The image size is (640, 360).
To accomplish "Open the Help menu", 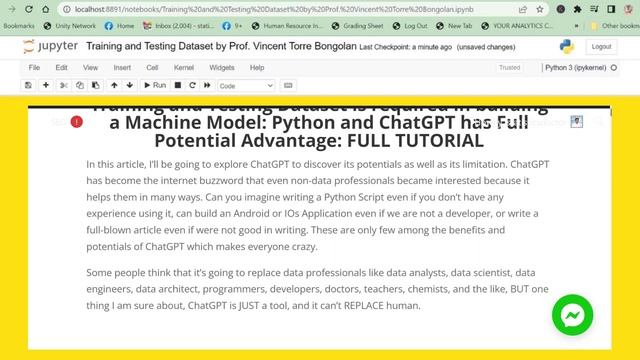I will click(257, 68).
